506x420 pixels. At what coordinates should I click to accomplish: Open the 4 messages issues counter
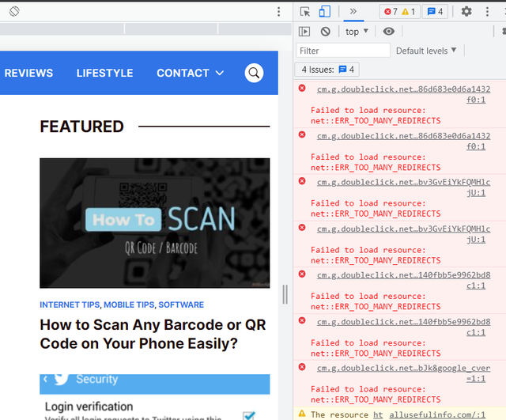435,12
